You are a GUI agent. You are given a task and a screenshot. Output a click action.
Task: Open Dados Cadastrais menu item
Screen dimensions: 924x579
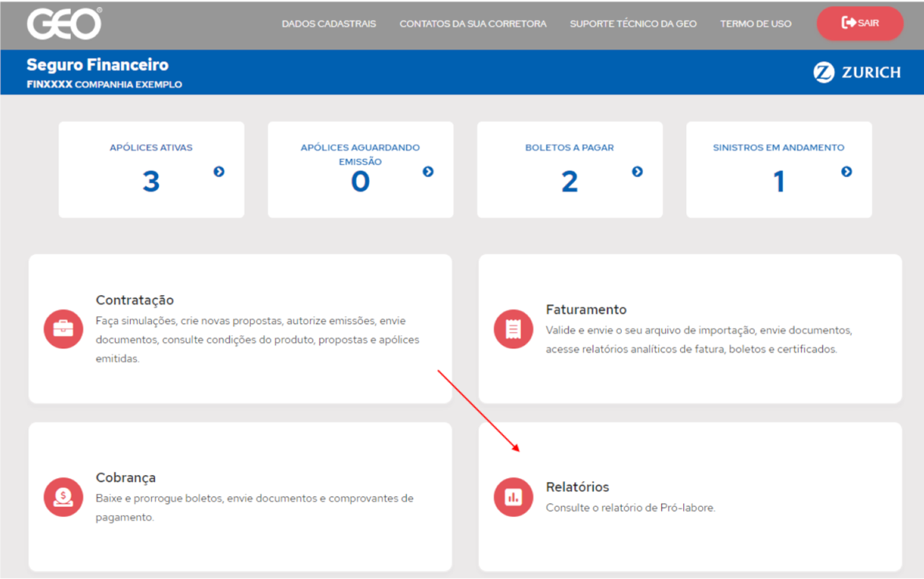click(329, 23)
